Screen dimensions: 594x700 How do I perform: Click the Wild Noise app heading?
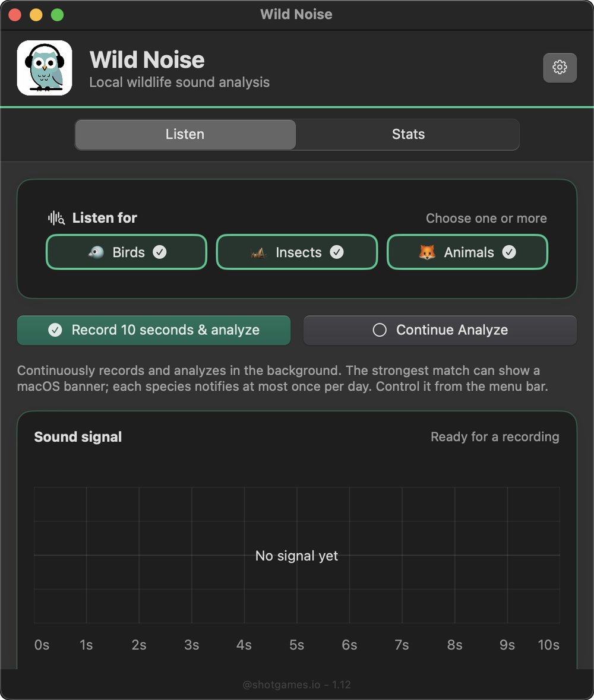(147, 59)
